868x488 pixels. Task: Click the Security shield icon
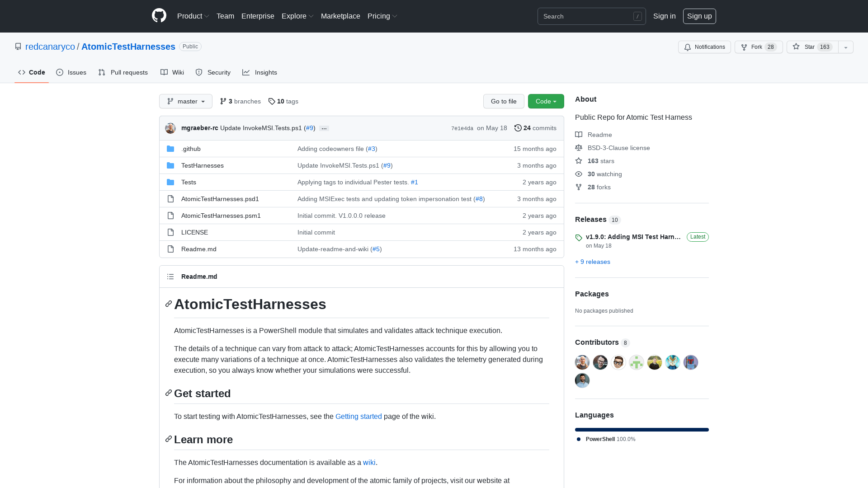199,72
